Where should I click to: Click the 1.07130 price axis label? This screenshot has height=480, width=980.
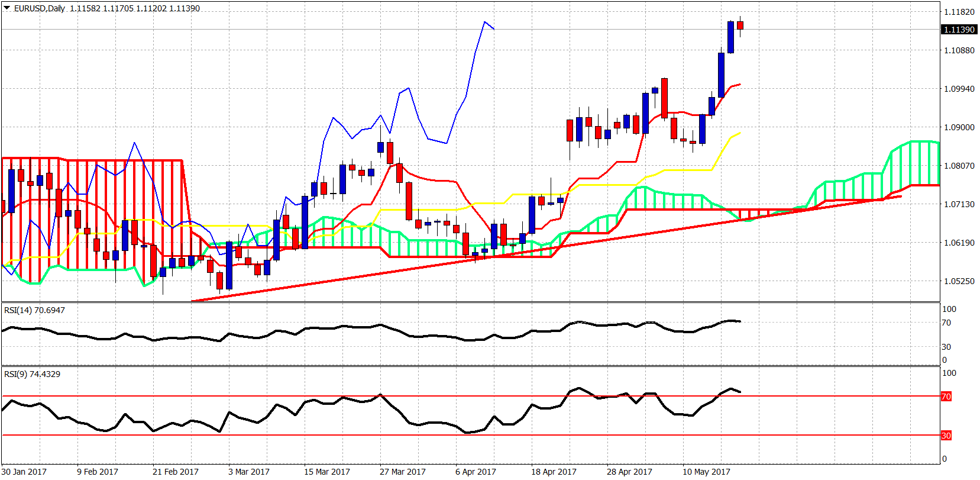pyautogui.click(x=959, y=204)
